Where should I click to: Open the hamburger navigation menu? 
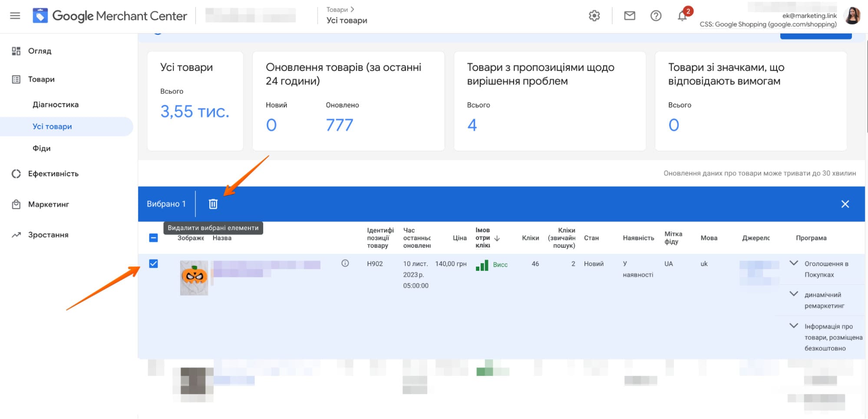(15, 15)
